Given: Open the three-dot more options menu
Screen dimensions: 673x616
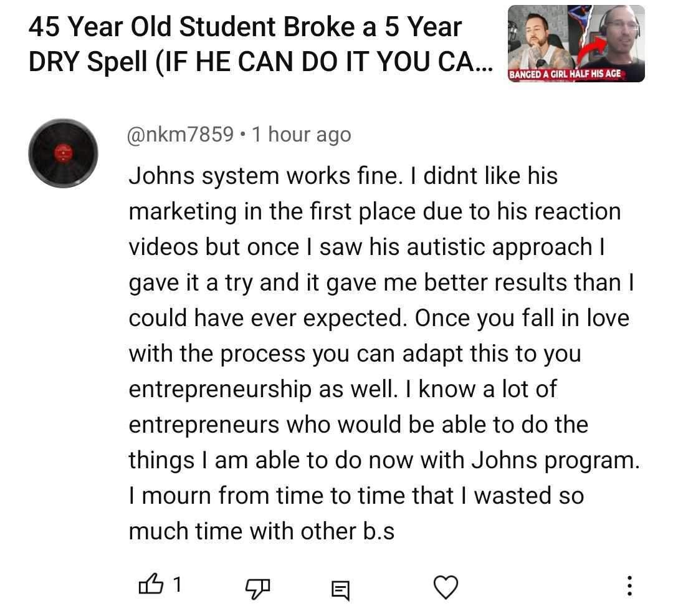Looking at the screenshot, I should [629, 585].
